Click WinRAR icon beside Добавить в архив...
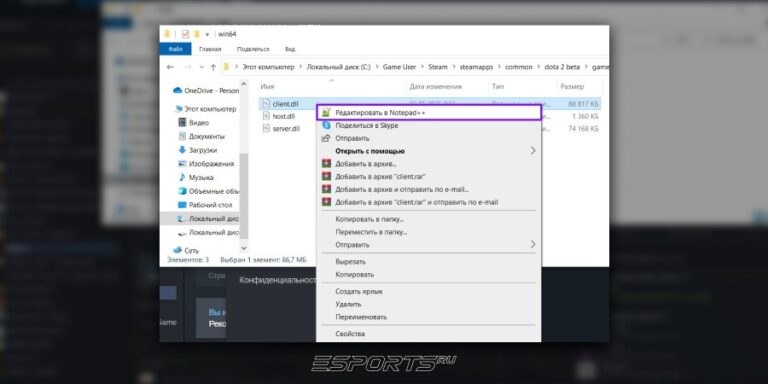 pos(326,164)
